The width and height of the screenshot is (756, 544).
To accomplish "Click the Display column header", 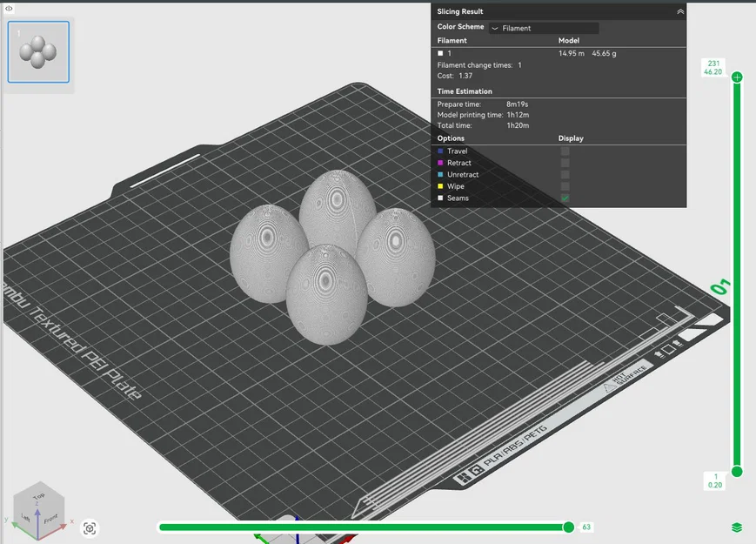I will [571, 138].
